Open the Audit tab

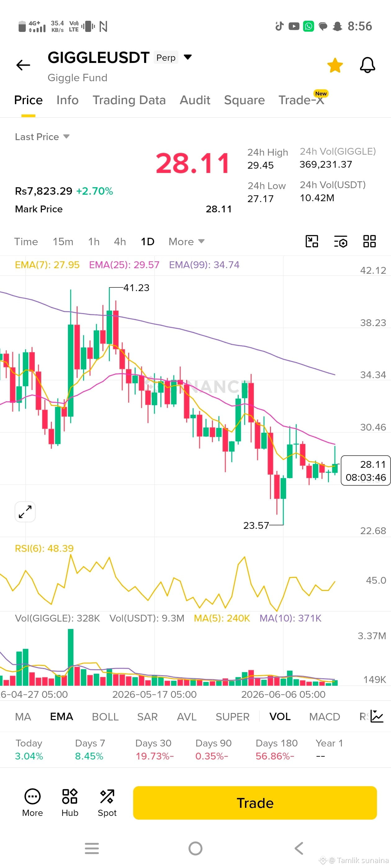click(195, 100)
